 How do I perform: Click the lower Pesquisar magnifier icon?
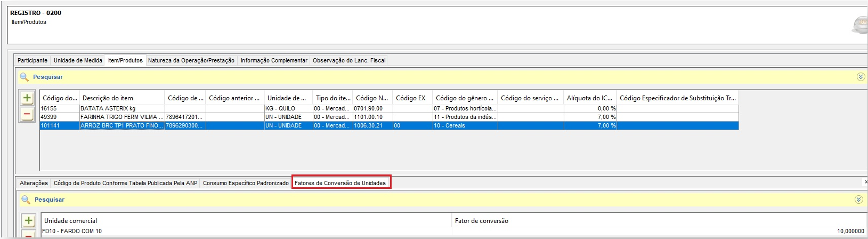coord(26,200)
